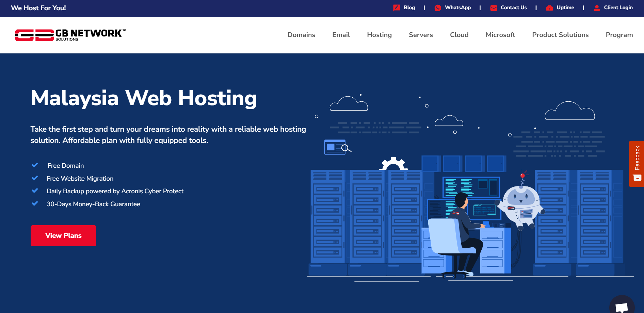Open the Email menu item
The width and height of the screenshot is (644, 313).
click(341, 35)
